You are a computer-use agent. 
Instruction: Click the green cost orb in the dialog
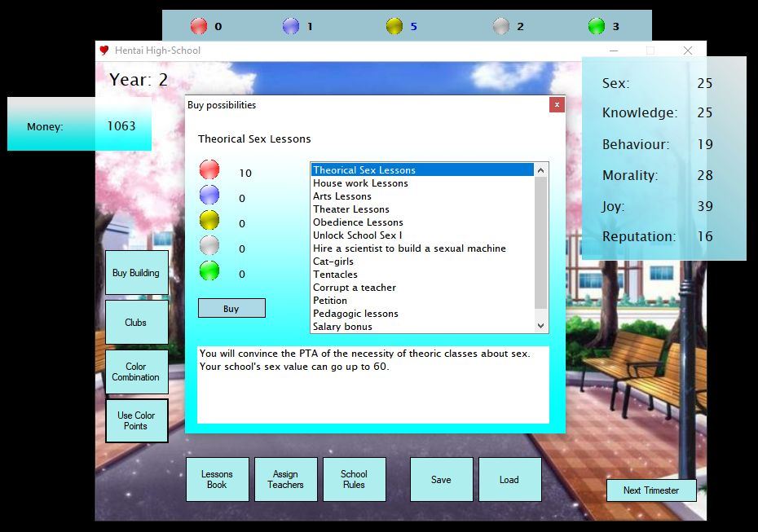tap(209, 271)
